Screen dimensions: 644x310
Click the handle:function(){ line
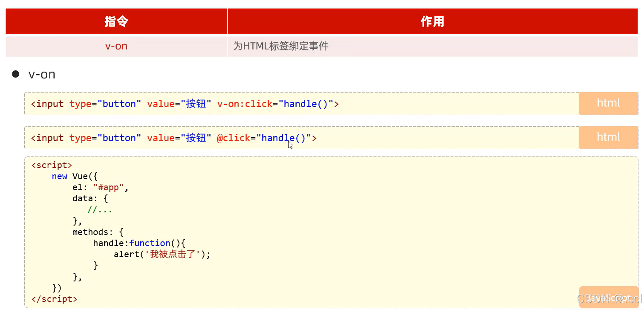point(140,243)
